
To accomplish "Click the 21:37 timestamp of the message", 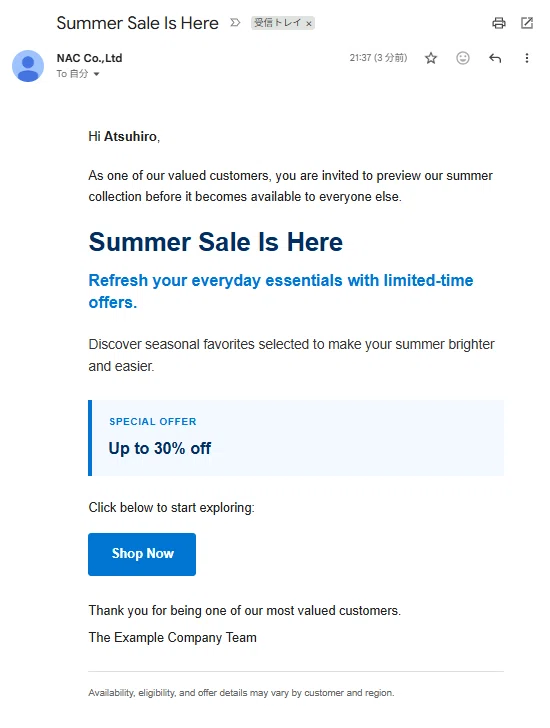I will pyautogui.click(x=378, y=58).
